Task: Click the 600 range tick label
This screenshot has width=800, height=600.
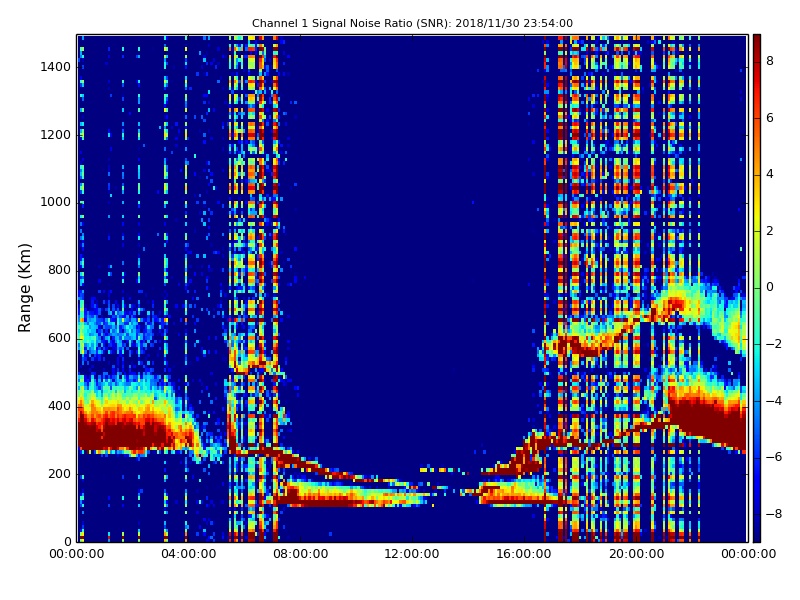Action: click(59, 338)
